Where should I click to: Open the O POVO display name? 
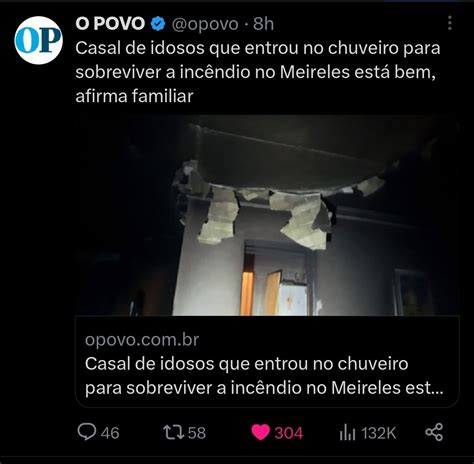(110, 24)
